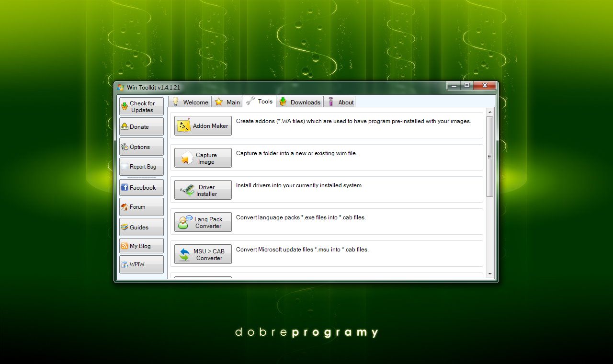Open the Driver Installer tool
Image resolution: width=613 pixels, height=364 pixels.
[x=203, y=190]
